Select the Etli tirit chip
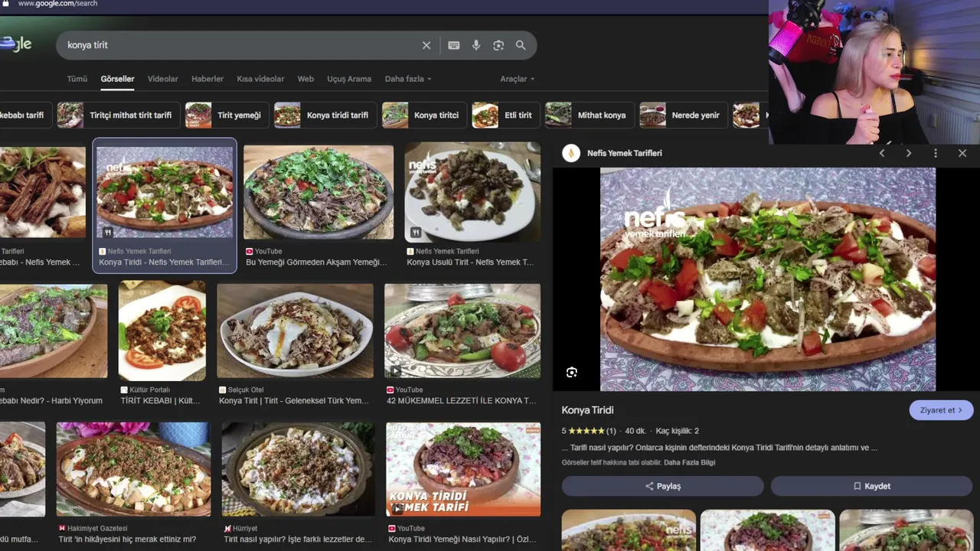980x551 pixels. point(505,115)
